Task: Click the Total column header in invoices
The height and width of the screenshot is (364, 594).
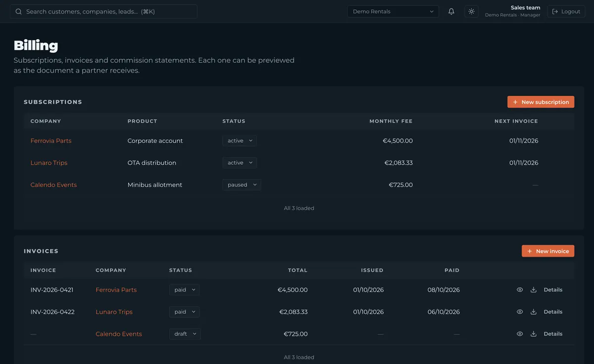Action: coord(297,271)
